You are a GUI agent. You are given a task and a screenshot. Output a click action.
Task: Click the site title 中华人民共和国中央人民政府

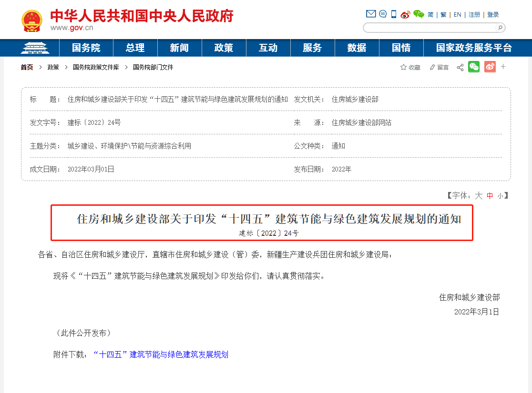[142, 16]
